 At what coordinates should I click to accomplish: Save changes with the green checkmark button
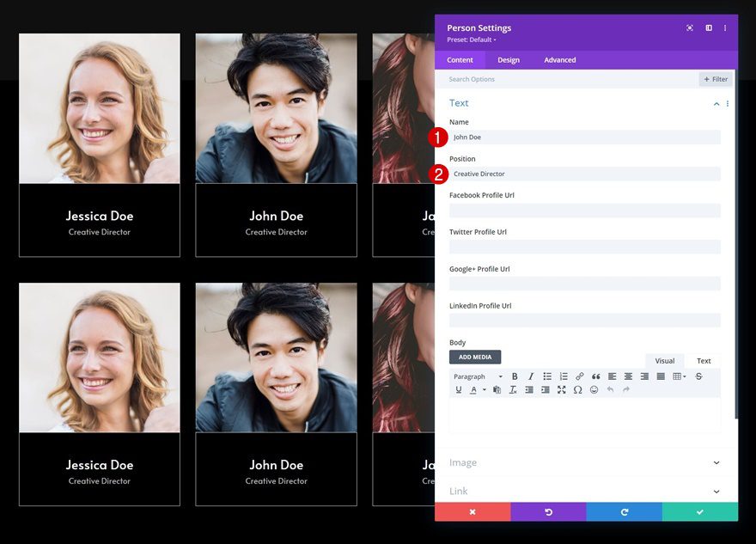[x=699, y=511]
